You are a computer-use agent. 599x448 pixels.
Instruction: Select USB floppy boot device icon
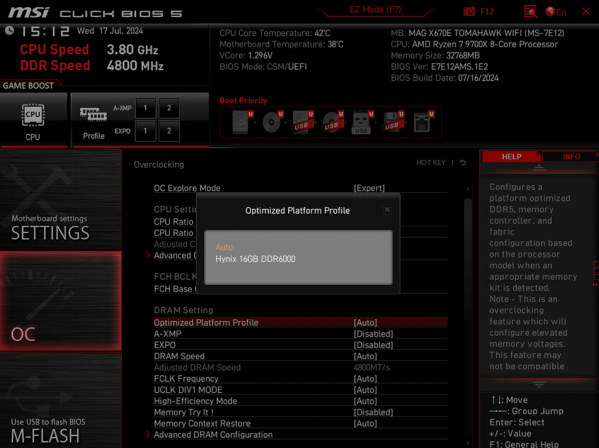(393, 122)
